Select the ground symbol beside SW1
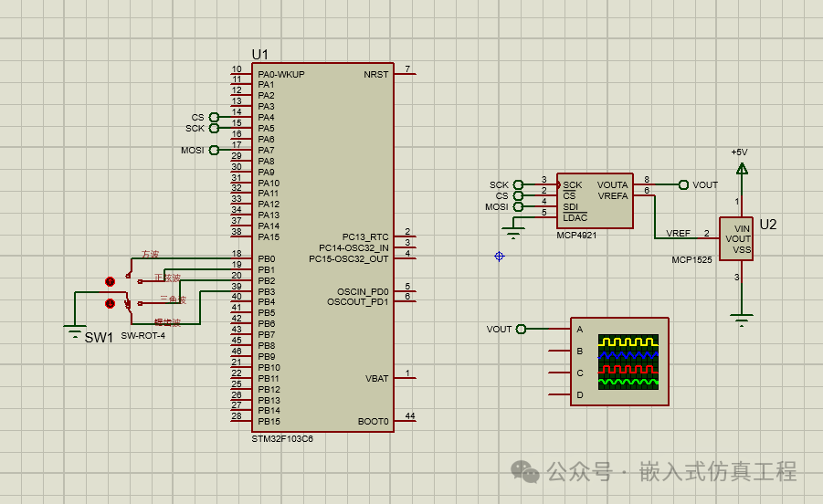The image size is (823, 504). point(75,331)
